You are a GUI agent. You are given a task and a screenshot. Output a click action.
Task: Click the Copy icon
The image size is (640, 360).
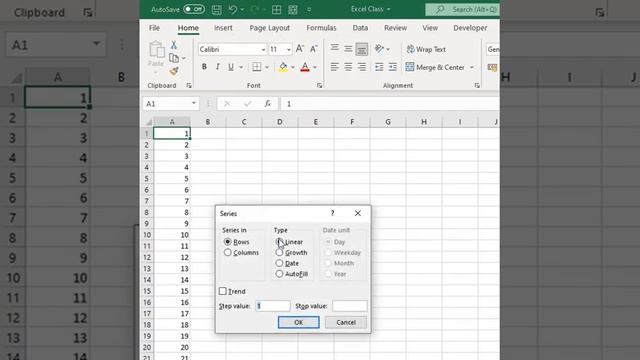174,58
